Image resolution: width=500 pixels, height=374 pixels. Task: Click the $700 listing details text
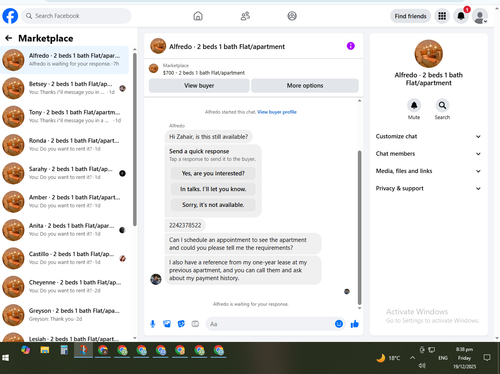204,73
